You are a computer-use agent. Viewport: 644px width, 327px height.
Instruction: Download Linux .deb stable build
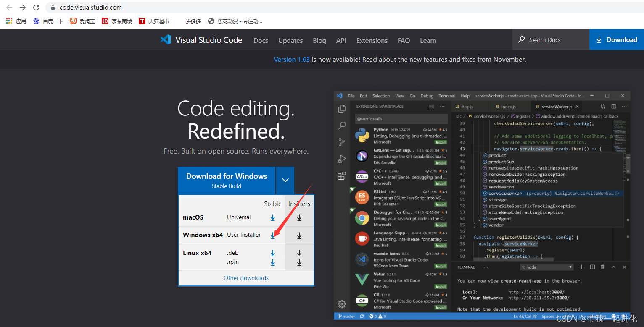[273, 253]
